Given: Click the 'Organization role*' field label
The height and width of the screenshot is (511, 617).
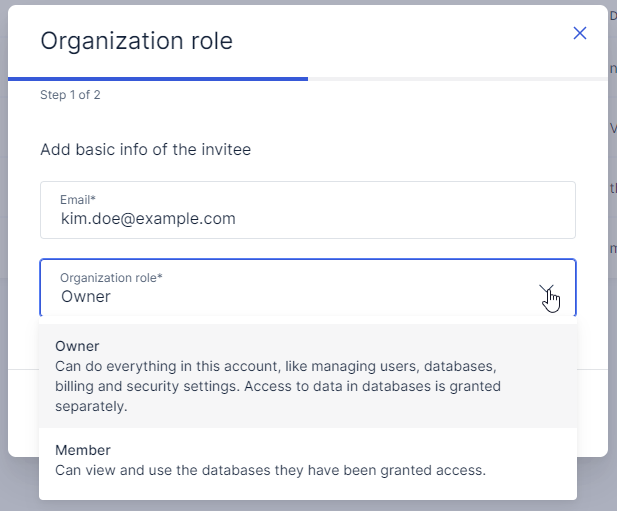Looking at the screenshot, I should coord(111,278).
